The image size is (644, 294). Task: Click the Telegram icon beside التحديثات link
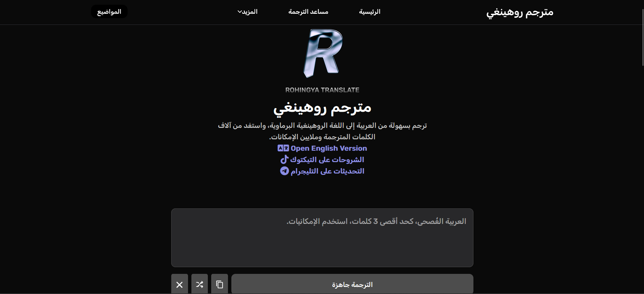[284, 171]
